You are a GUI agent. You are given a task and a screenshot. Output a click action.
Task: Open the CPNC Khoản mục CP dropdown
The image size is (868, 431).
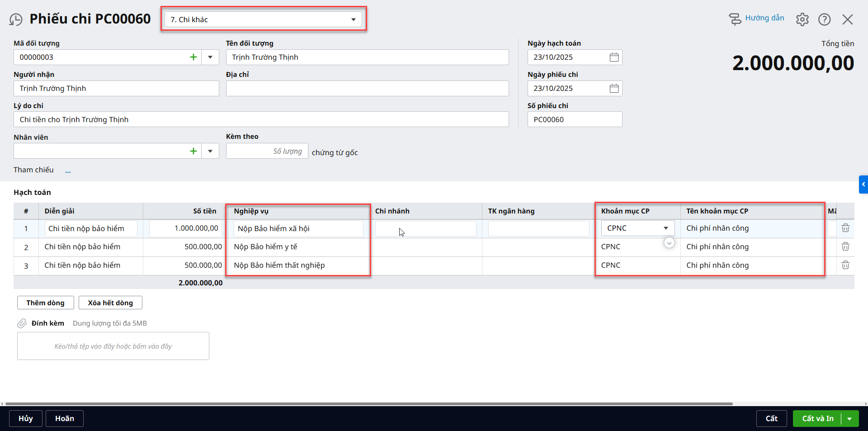click(665, 228)
